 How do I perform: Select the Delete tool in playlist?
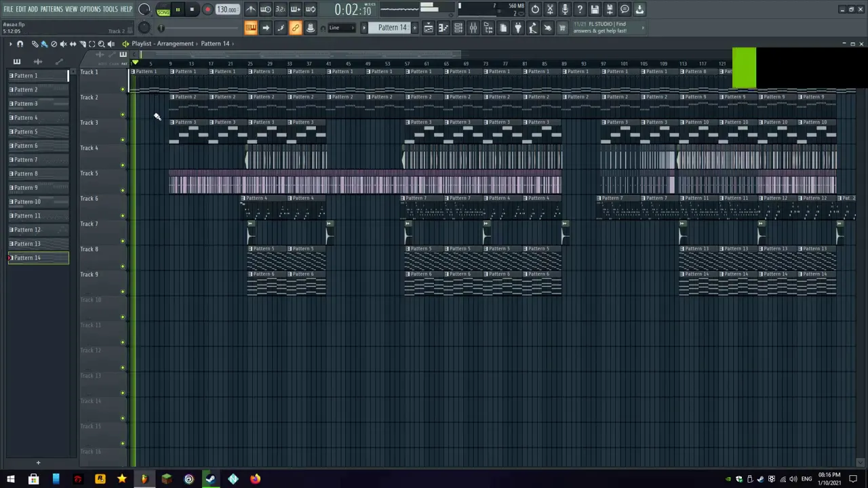[x=54, y=44]
